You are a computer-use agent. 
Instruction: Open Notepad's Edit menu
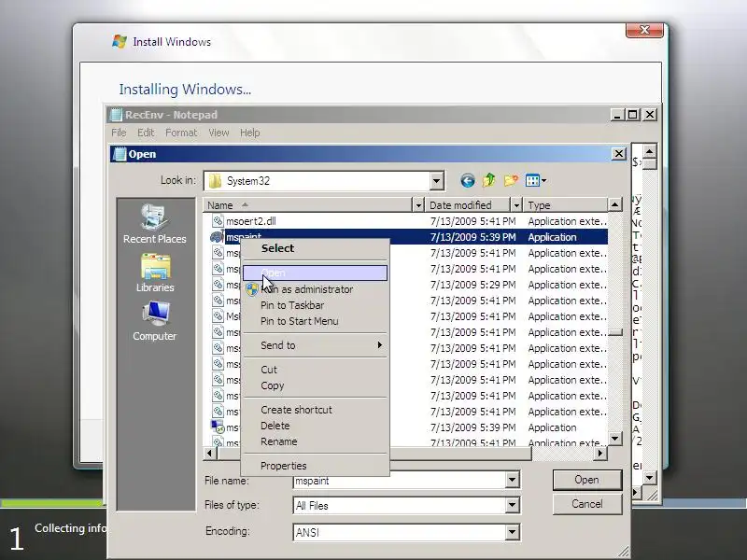[146, 133]
